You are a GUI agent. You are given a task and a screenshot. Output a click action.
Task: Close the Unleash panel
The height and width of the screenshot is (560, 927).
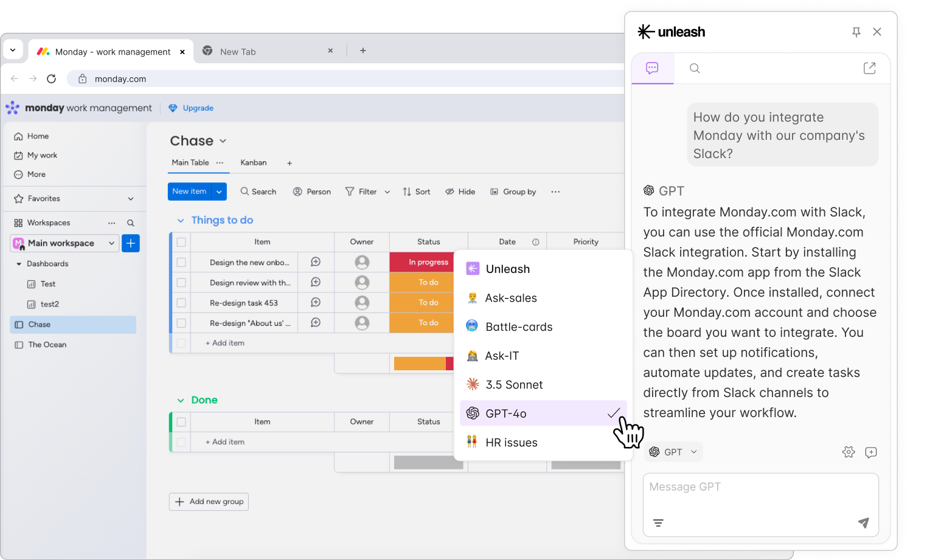point(877,32)
